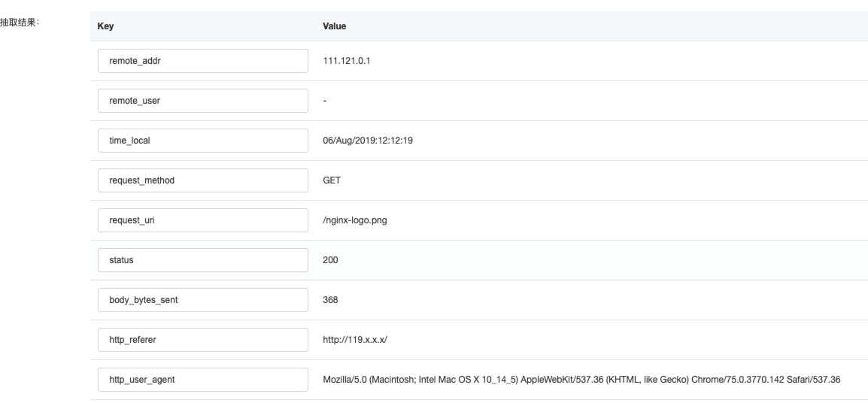This screenshot has width=868, height=403.
Task: Select the Mozilla/5.0 user agent string
Action: [581, 380]
